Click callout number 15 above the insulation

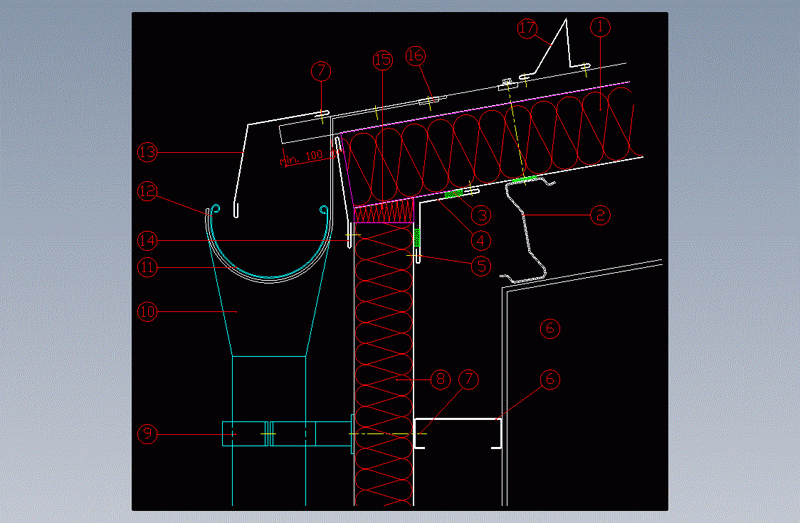click(x=382, y=62)
